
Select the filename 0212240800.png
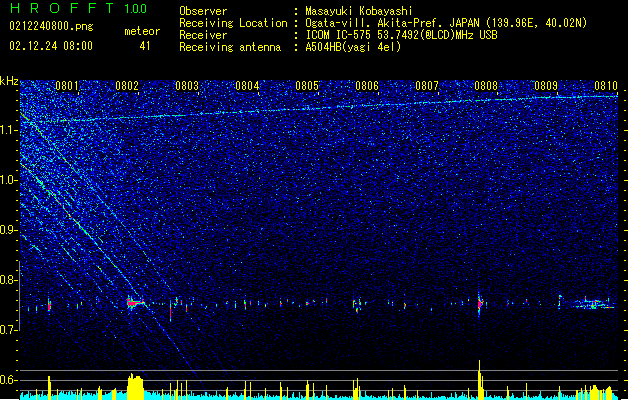click(51, 26)
